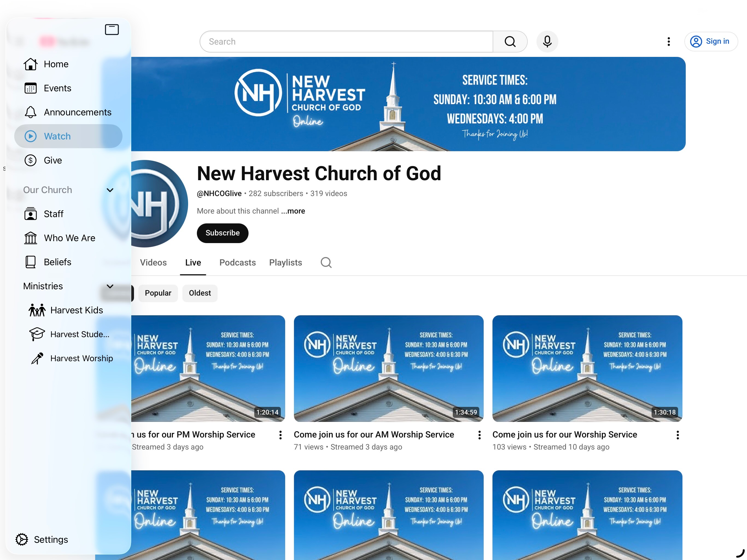Select the Live tab
The width and height of the screenshot is (747, 560).
[x=193, y=262]
